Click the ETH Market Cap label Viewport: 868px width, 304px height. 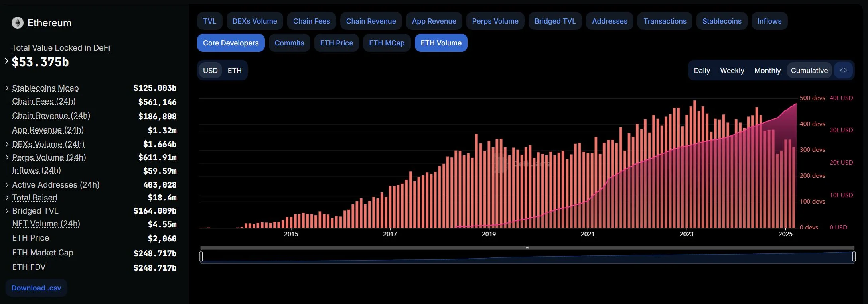43,253
